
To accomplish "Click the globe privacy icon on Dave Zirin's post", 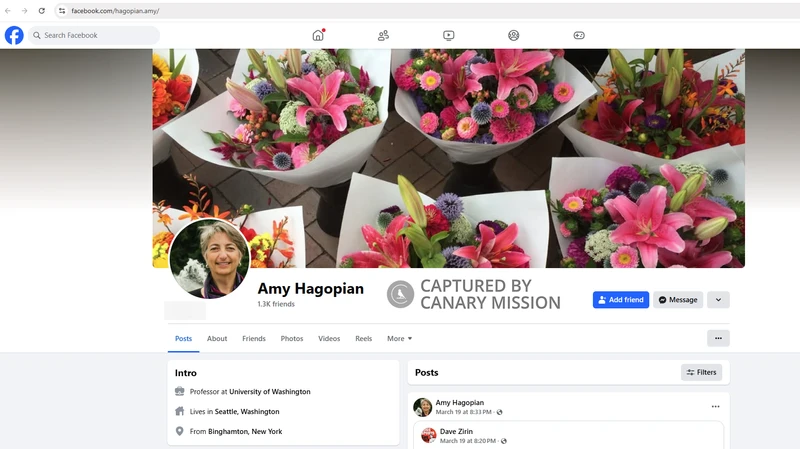I will coord(504,441).
